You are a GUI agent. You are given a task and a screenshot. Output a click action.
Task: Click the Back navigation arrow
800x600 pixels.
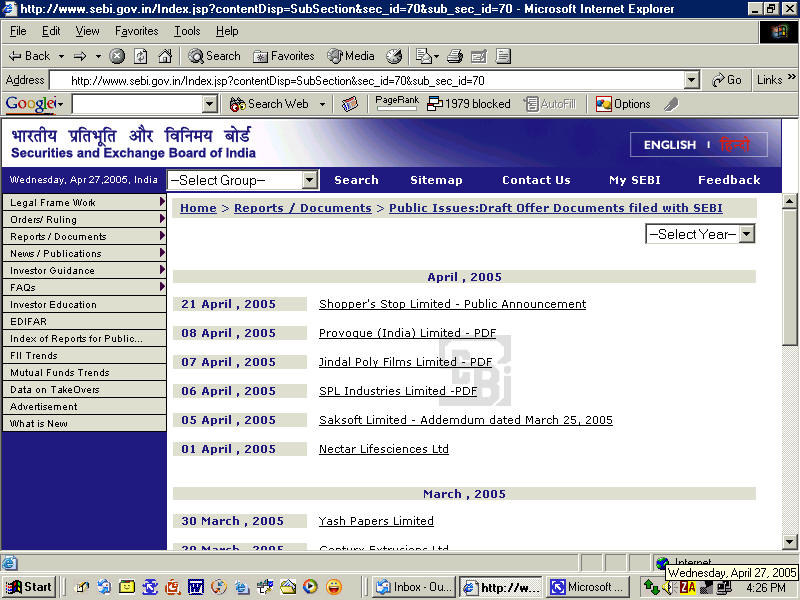point(30,56)
